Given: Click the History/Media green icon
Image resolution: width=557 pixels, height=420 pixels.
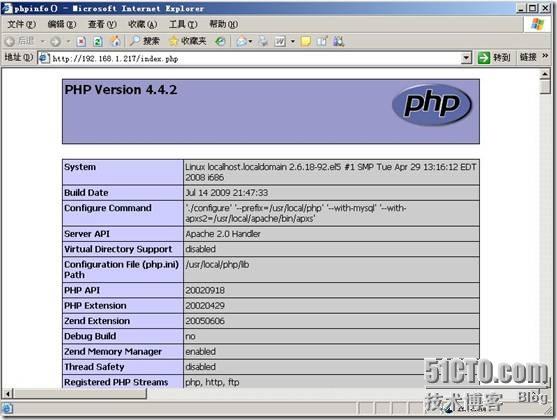Looking at the screenshot, I should [x=220, y=42].
